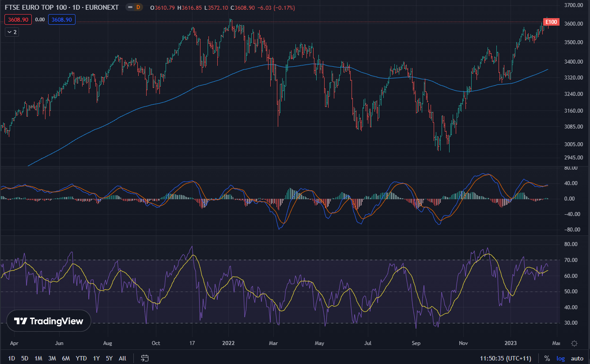
Task: Click the −80.00 MACD axis label
Action: [573, 230]
